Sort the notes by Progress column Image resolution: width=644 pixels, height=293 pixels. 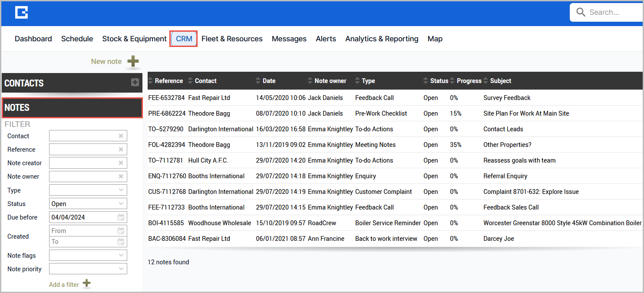466,81
